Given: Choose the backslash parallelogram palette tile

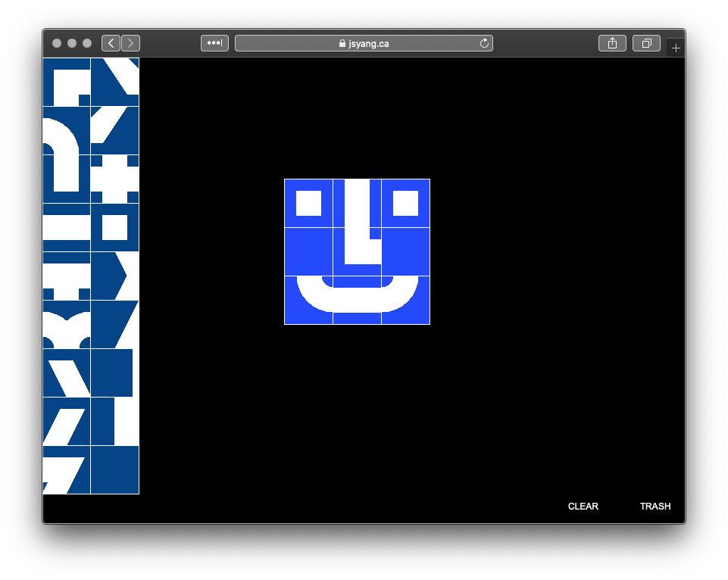Looking at the screenshot, I should click(x=66, y=373).
